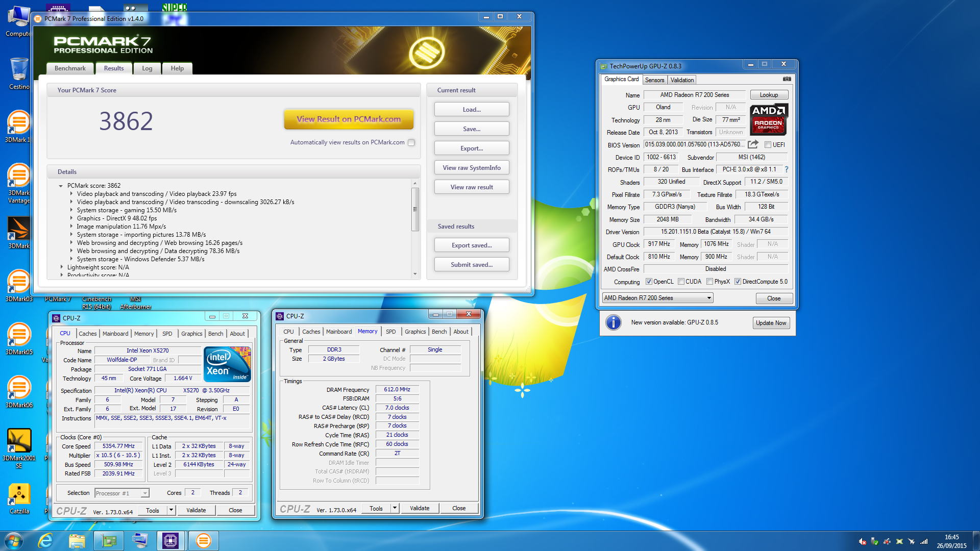The width and height of the screenshot is (980, 551).
Task: Open the Cestino recycle bin desktop icon
Action: pyautogui.click(x=19, y=73)
